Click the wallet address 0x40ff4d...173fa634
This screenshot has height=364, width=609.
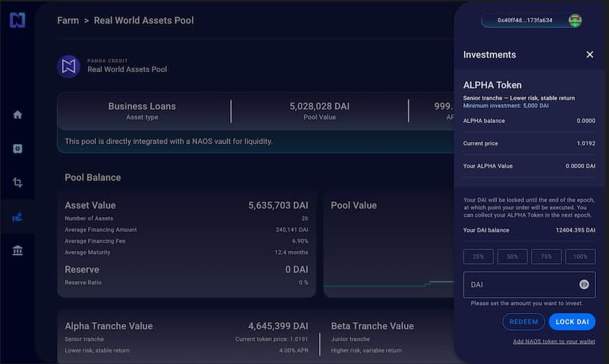[525, 20]
